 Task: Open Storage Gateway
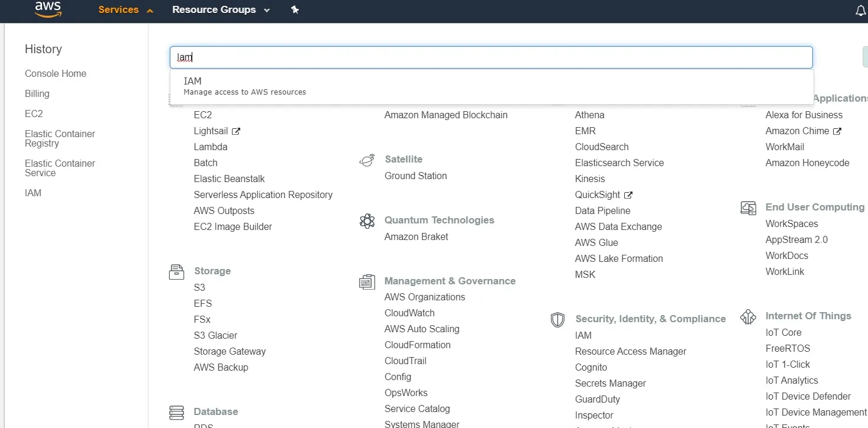230,351
